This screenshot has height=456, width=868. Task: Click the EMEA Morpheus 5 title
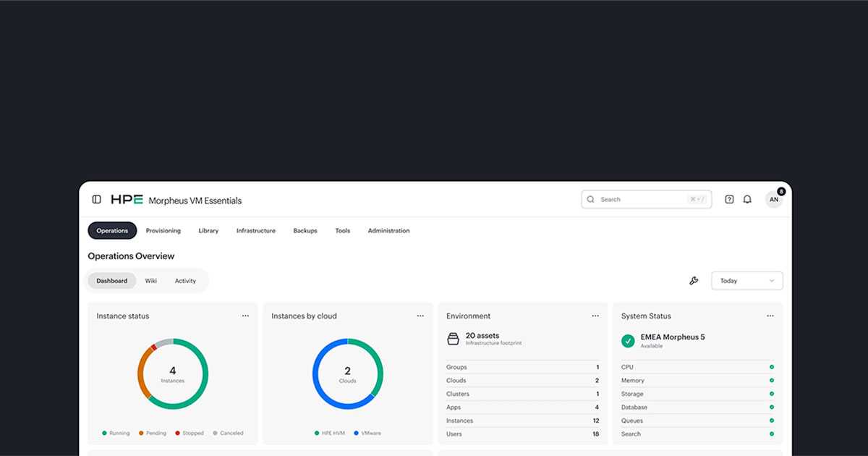(673, 337)
